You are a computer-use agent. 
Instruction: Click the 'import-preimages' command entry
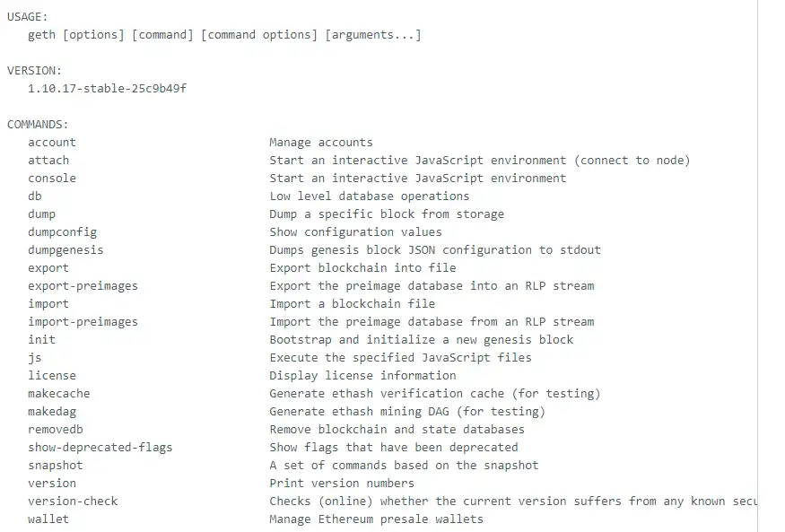pos(83,321)
